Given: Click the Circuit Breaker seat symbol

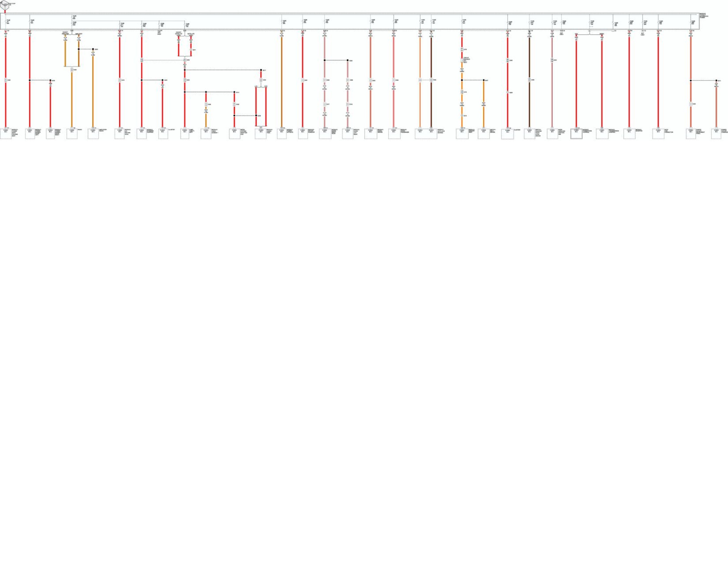Looking at the screenshot, I should click(462, 61).
